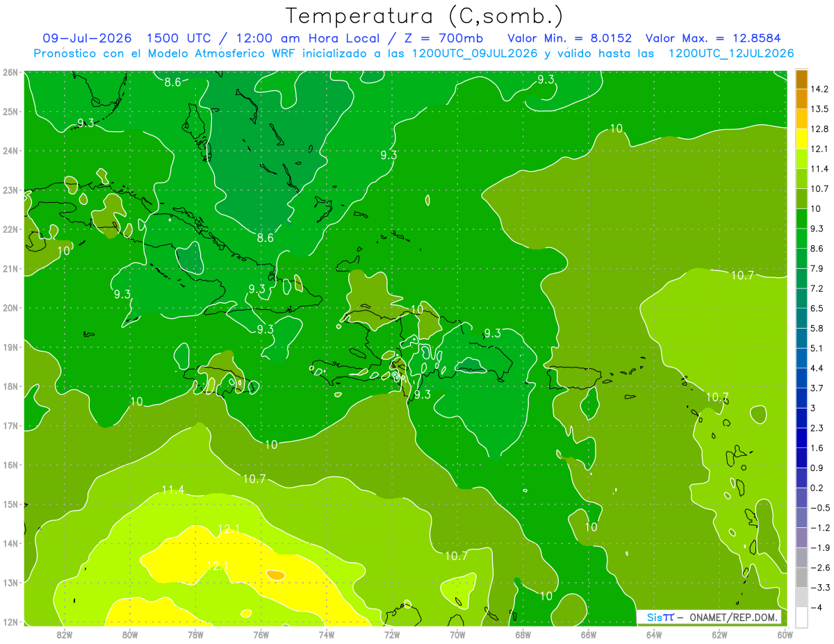This screenshot has height=644, width=834.
Task: Click the 74W longitude axis label
Action: coord(327,634)
